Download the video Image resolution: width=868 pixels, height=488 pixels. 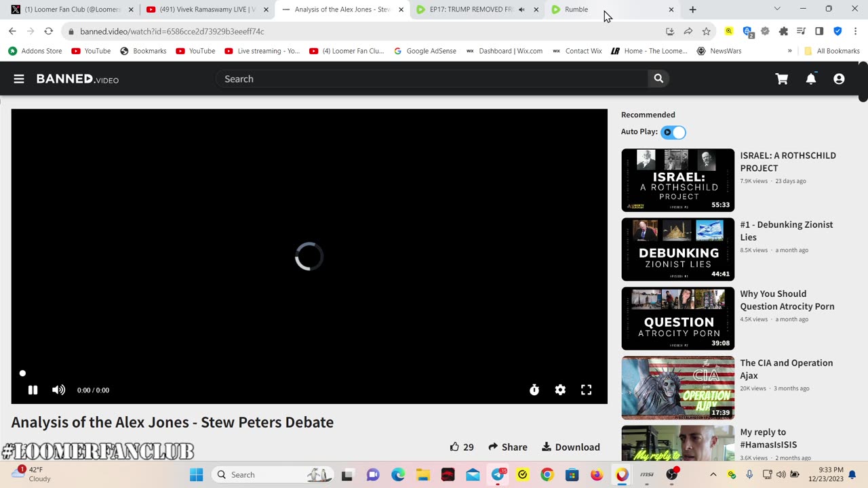(x=571, y=447)
